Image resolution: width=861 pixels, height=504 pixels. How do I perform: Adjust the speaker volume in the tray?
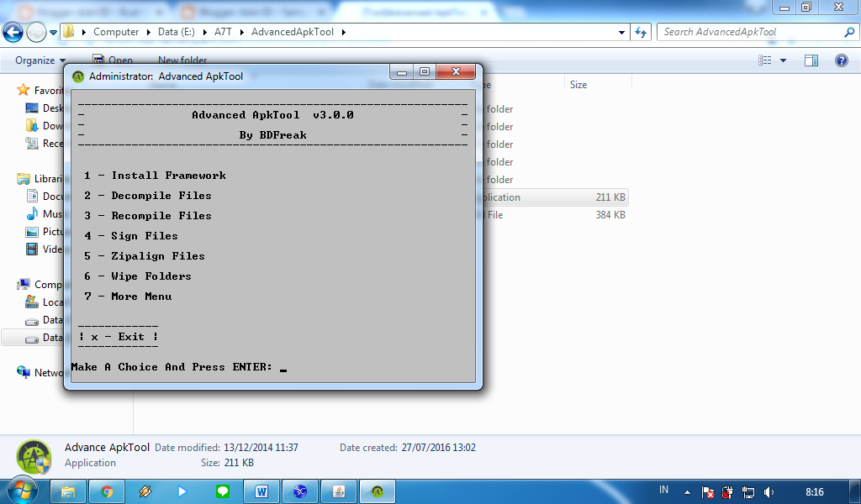[768, 491]
